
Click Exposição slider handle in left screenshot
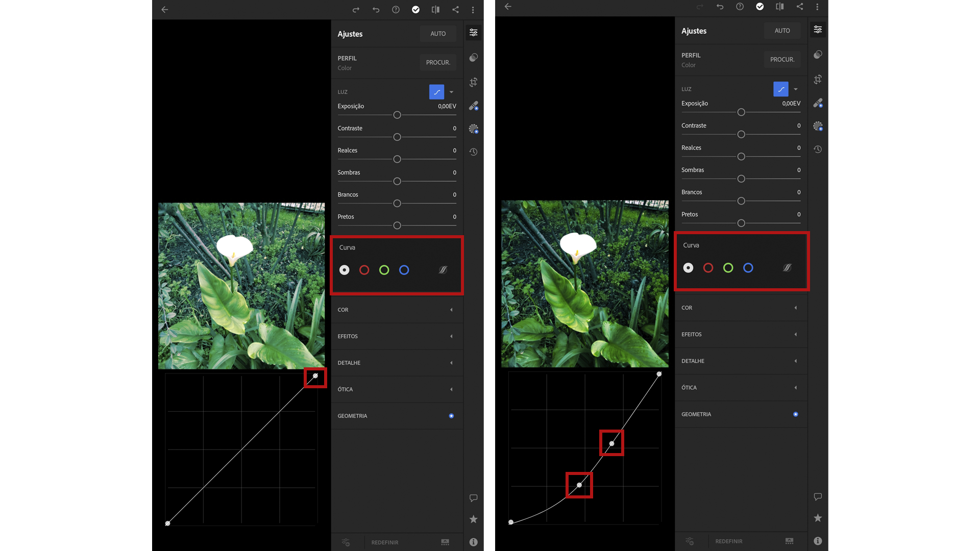(x=397, y=115)
